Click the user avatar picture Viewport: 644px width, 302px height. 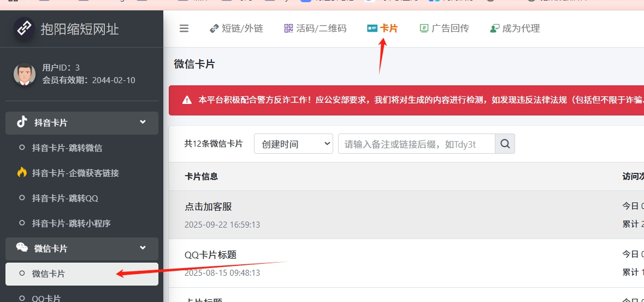pos(25,74)
